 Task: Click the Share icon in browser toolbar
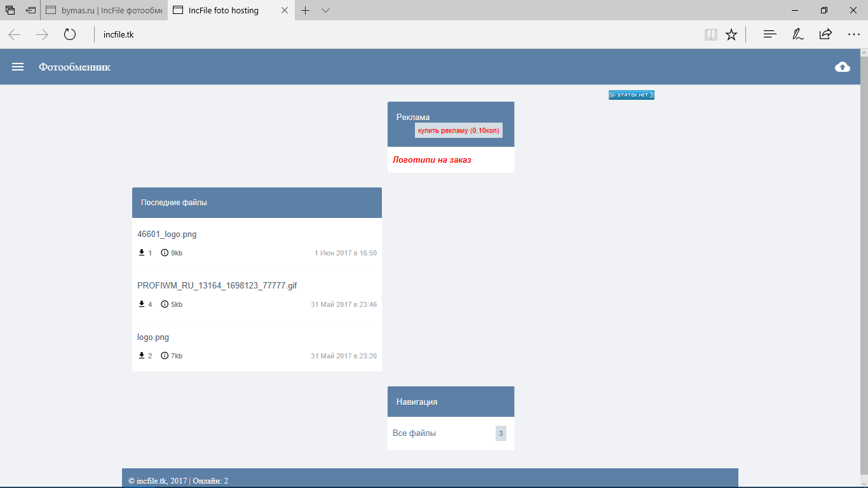[825, 34]
